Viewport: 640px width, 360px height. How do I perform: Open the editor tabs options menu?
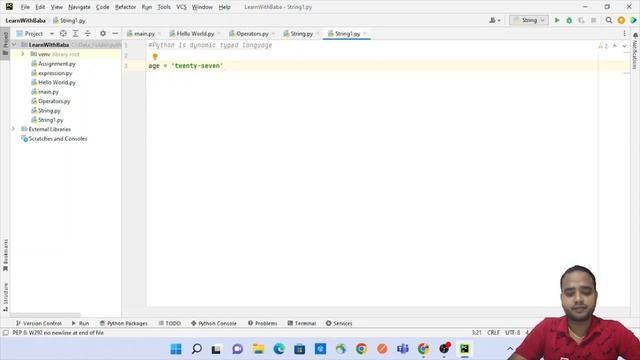(x=624, y=33)
